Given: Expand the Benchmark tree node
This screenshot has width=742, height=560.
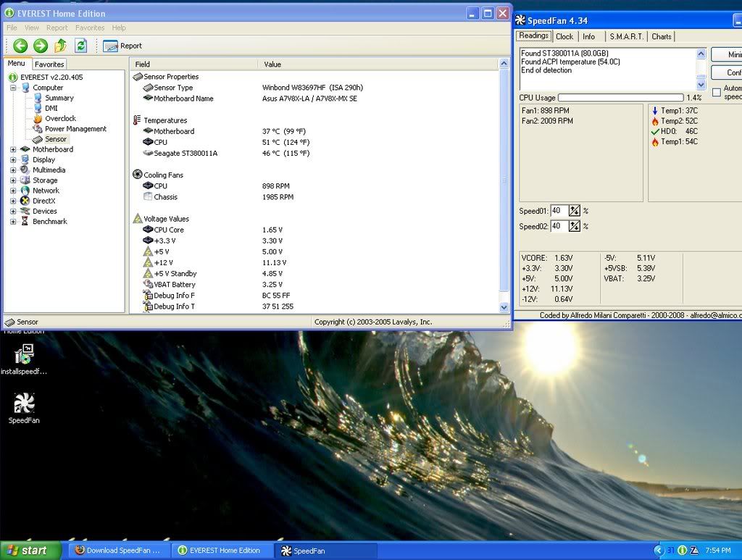Looking at the screenshot, I should click(x=13, y=222).
